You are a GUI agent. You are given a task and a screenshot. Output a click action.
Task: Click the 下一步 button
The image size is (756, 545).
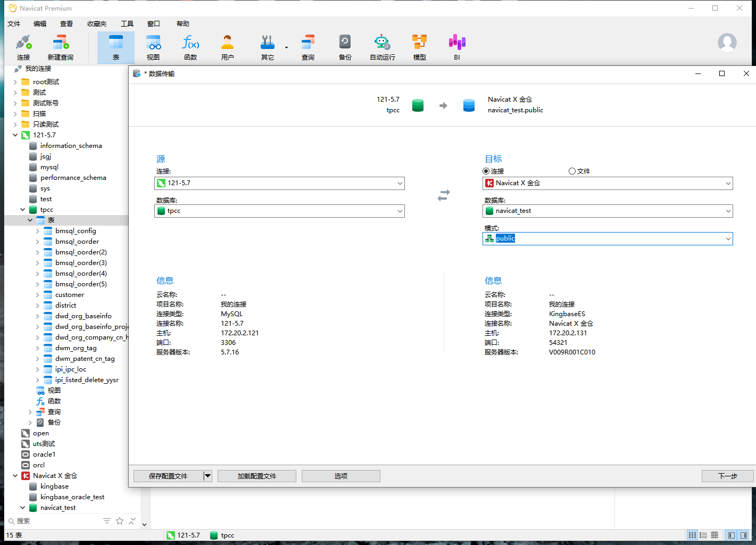coord(728,476)
